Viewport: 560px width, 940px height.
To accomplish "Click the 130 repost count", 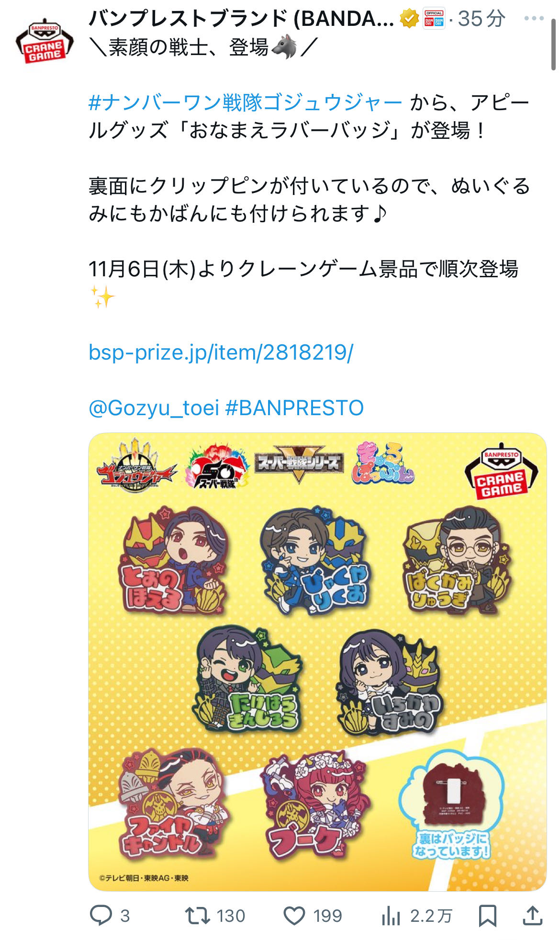I will point(231,916).
